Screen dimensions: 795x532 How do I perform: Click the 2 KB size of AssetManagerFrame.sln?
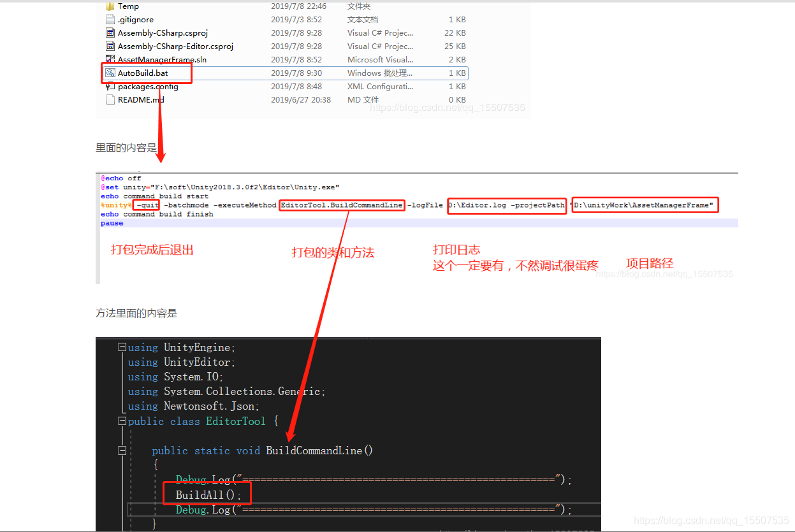coord(457,60)
